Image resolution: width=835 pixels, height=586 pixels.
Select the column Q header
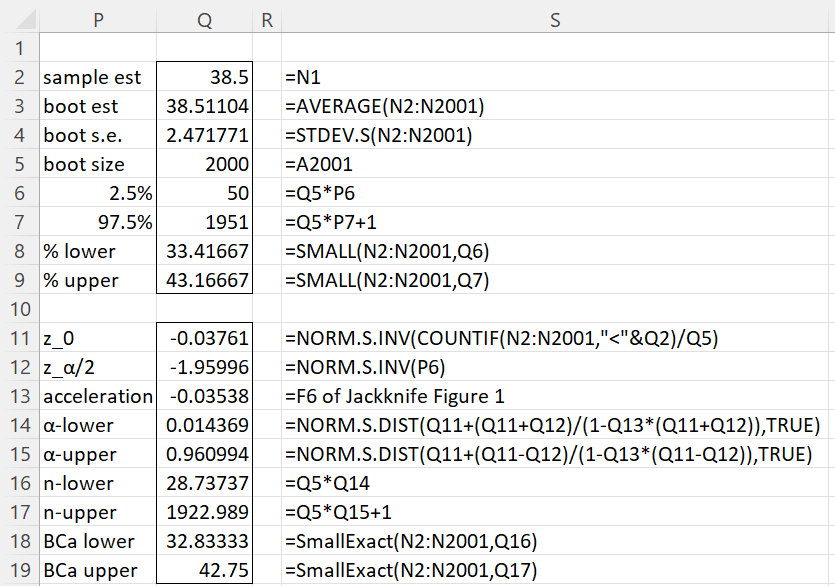click(204, 19)
